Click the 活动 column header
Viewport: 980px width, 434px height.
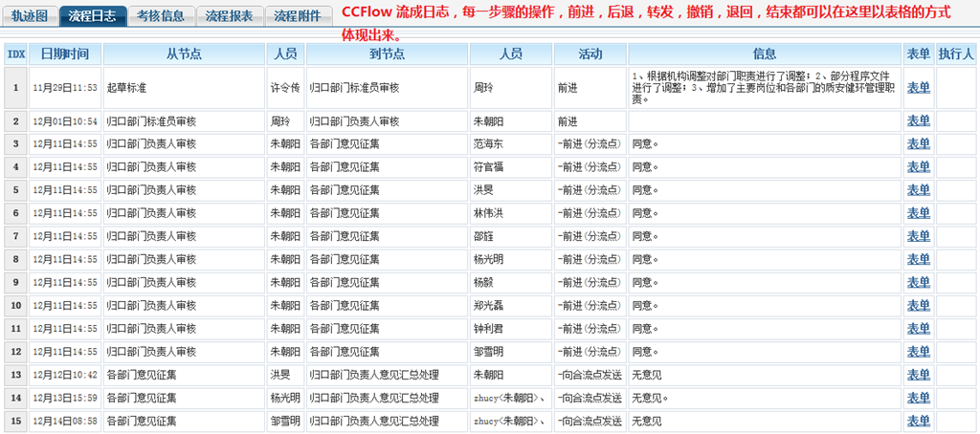590,54
